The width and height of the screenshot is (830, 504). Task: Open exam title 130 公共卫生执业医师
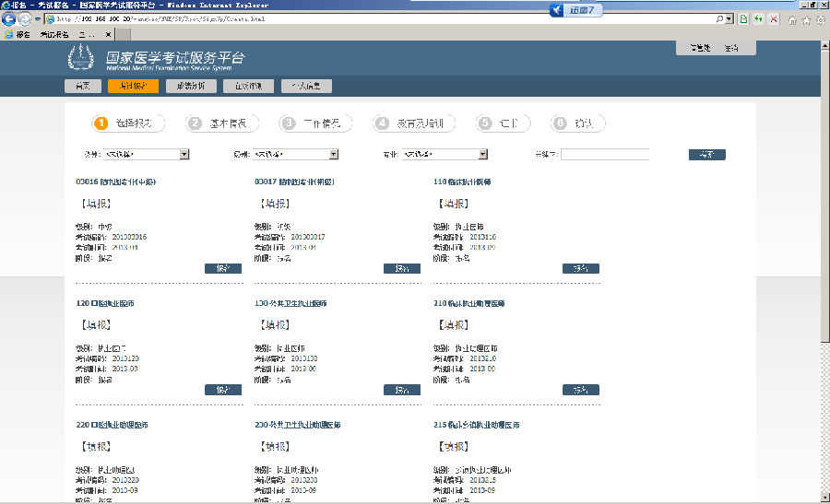coord(290,303)
